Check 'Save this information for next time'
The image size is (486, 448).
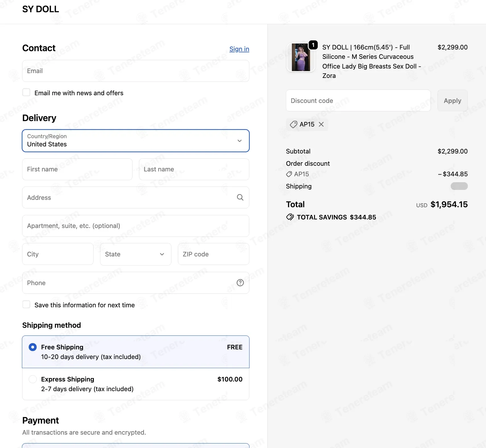pos(26,304)
